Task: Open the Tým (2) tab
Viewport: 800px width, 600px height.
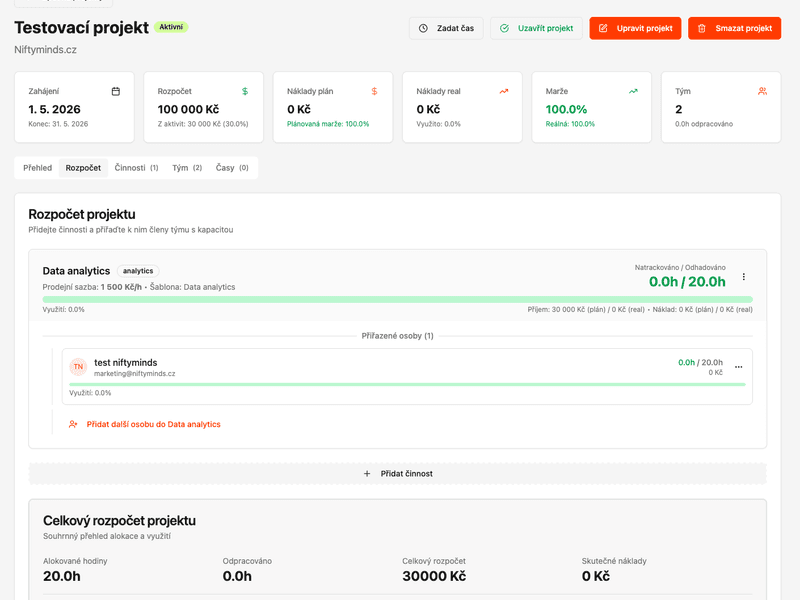Action: point(187,168)
